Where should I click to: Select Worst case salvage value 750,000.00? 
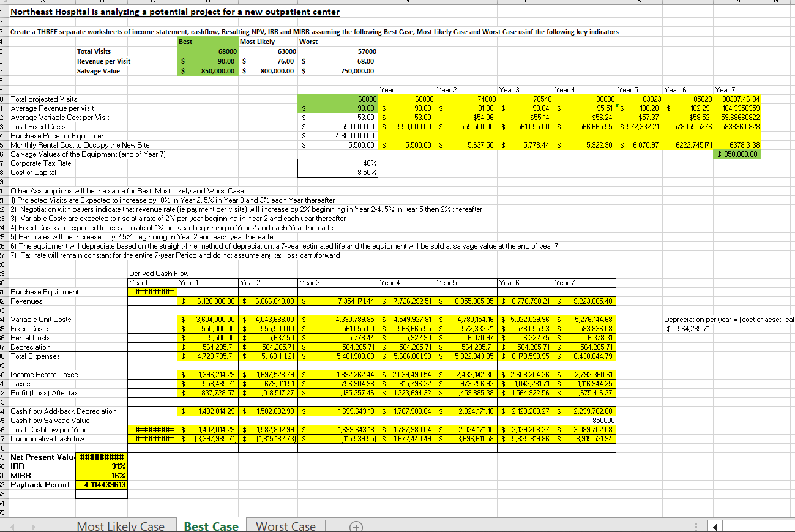tap(338, 71)
